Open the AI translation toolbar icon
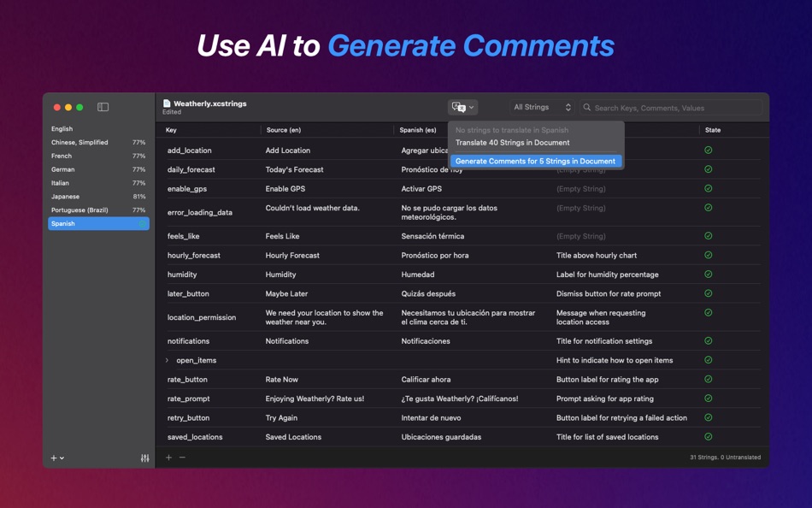This screenshot has height=508, width=812. coord(458,107)
